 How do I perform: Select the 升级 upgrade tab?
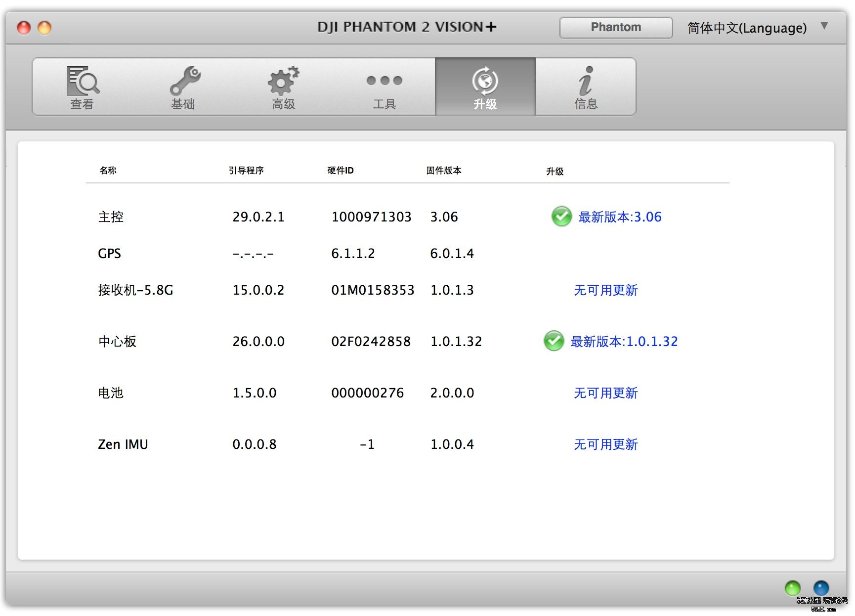[x=485, y=87]
